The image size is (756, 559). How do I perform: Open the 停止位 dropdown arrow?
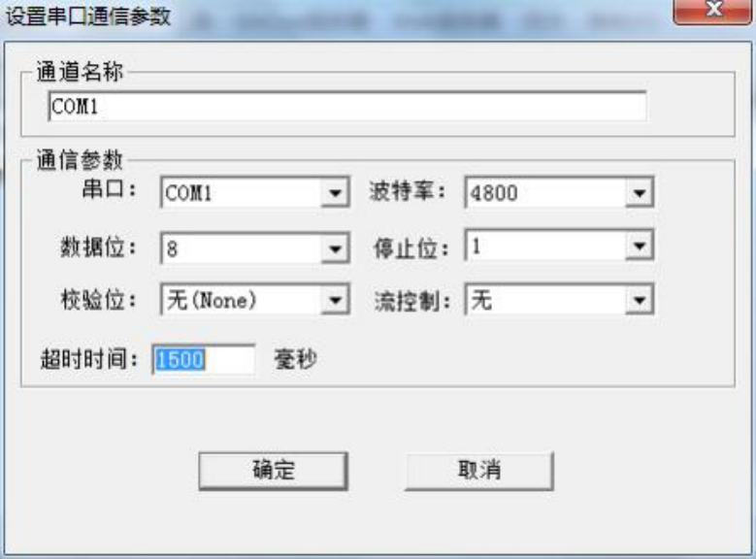640,246
